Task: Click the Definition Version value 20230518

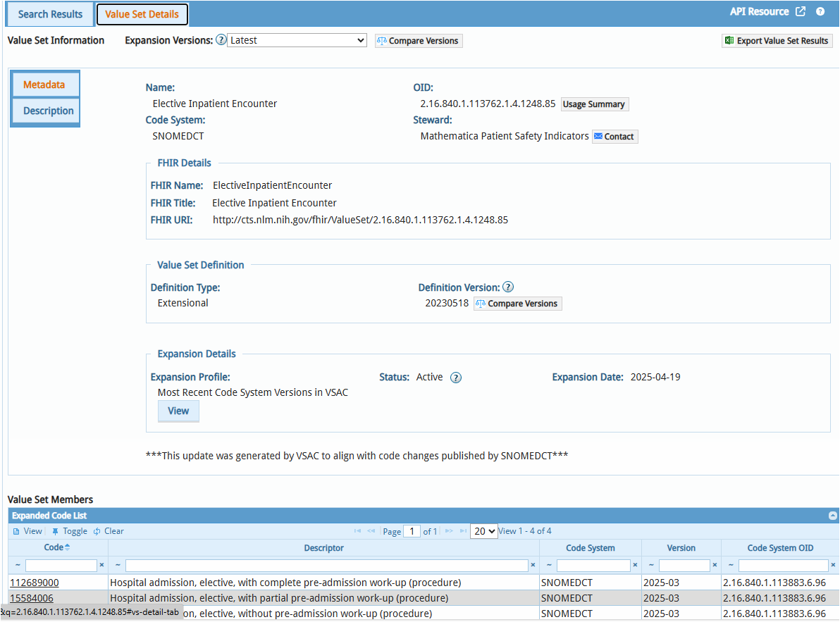Action: [x=447, y=303]
